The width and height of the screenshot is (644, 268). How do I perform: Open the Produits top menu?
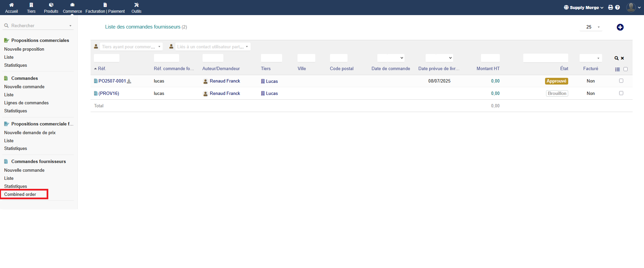[x=51, y=8]
